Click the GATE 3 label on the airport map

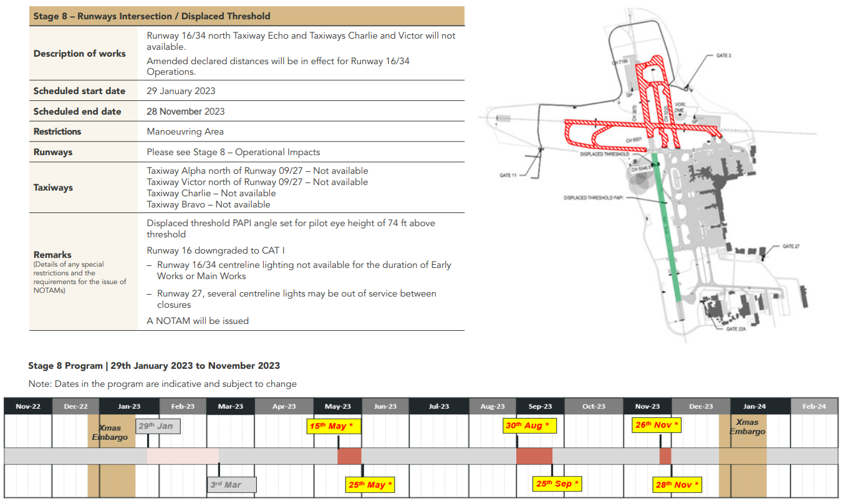pos(724,55)
